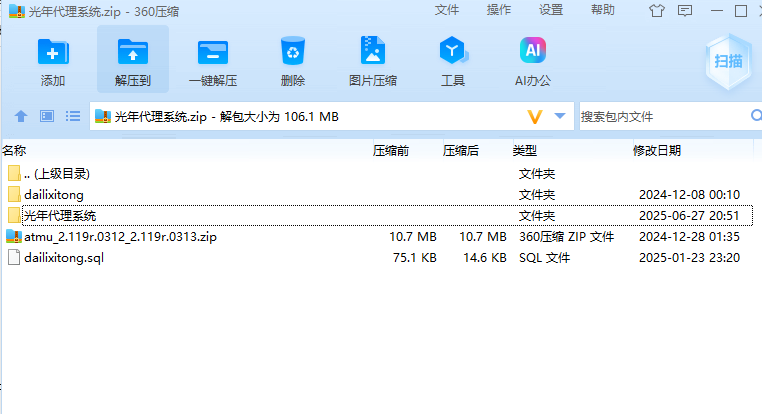The image size is (762, 414).
Task: Sort by the 类型 column header
Action: pos(525,151)
